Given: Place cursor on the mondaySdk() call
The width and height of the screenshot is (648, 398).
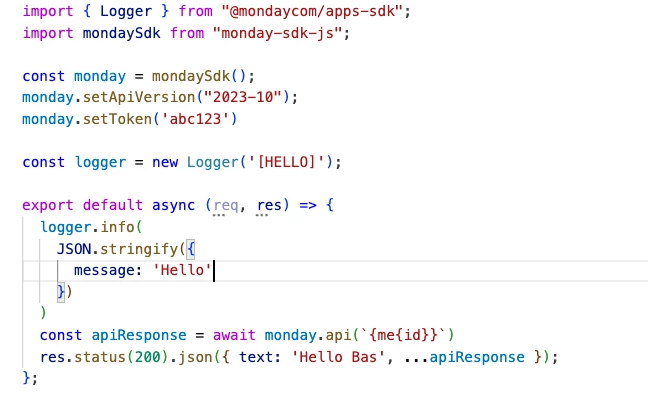Looking at the screenshot, I should tap(199, 76).
